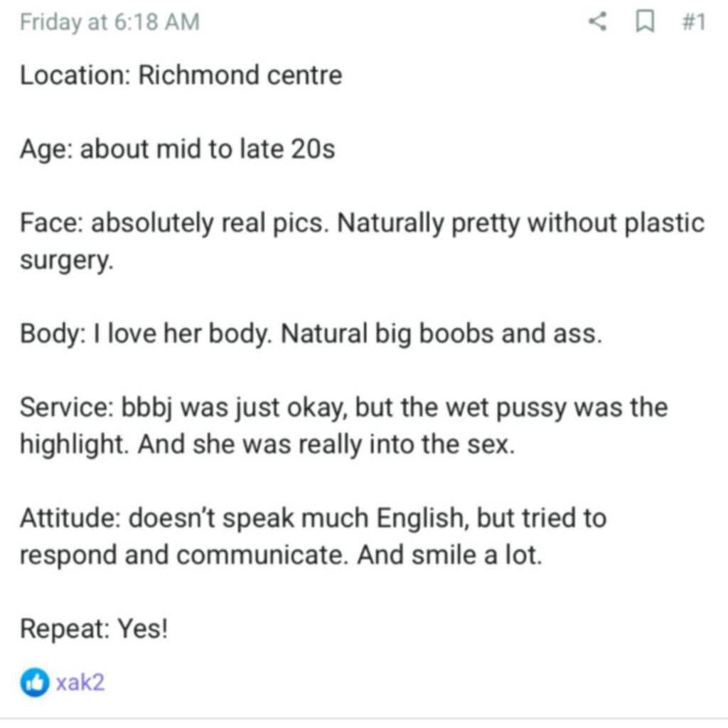Open the xak2 user profile link
The width and height of the screenshot is (728, 728).
pyautogui.click(x=80, y=682)
